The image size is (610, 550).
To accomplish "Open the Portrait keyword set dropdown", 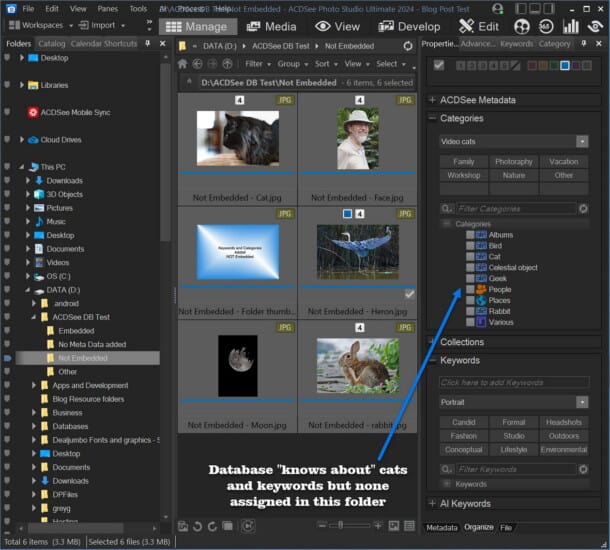I will pyautogui.click(x=582, y=402).
